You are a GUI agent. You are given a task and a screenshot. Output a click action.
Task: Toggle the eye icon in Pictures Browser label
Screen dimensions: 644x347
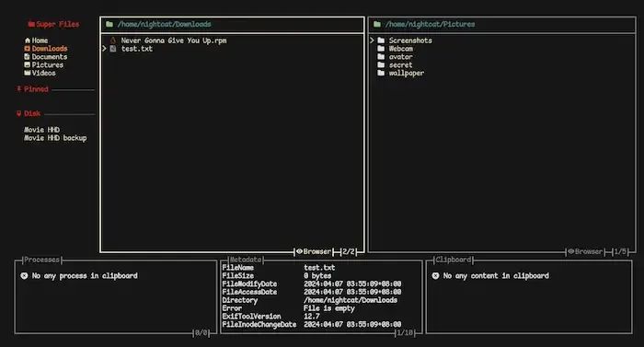point(571,251)
